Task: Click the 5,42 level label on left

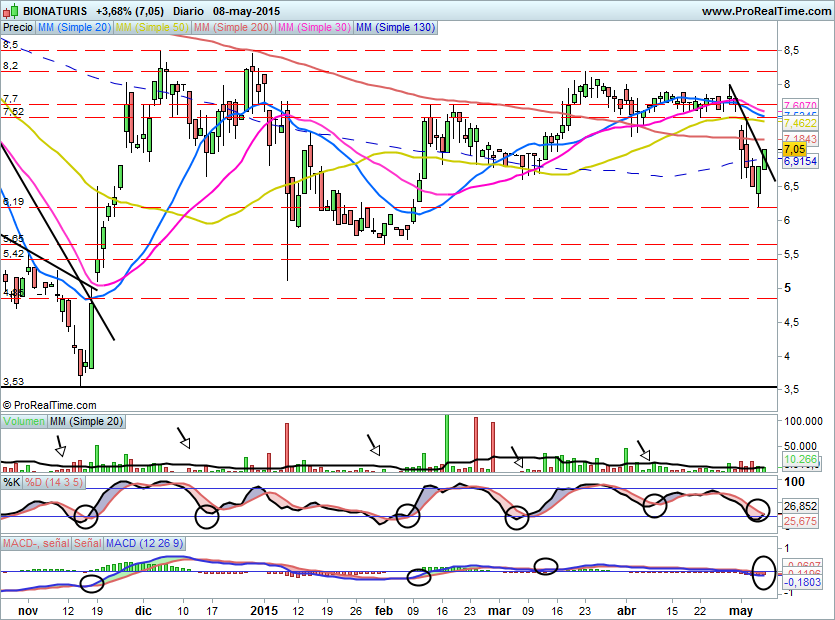Action: click(x=13, y=254)
